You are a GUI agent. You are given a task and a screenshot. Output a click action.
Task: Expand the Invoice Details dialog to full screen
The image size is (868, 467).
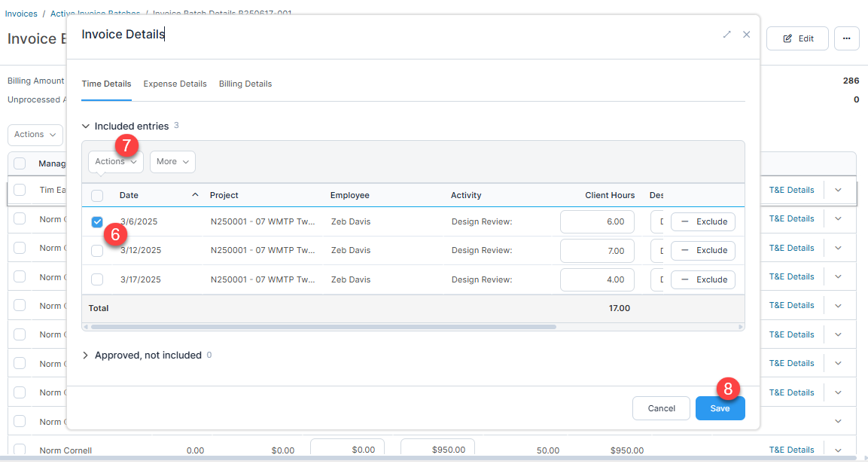point(726,35)
